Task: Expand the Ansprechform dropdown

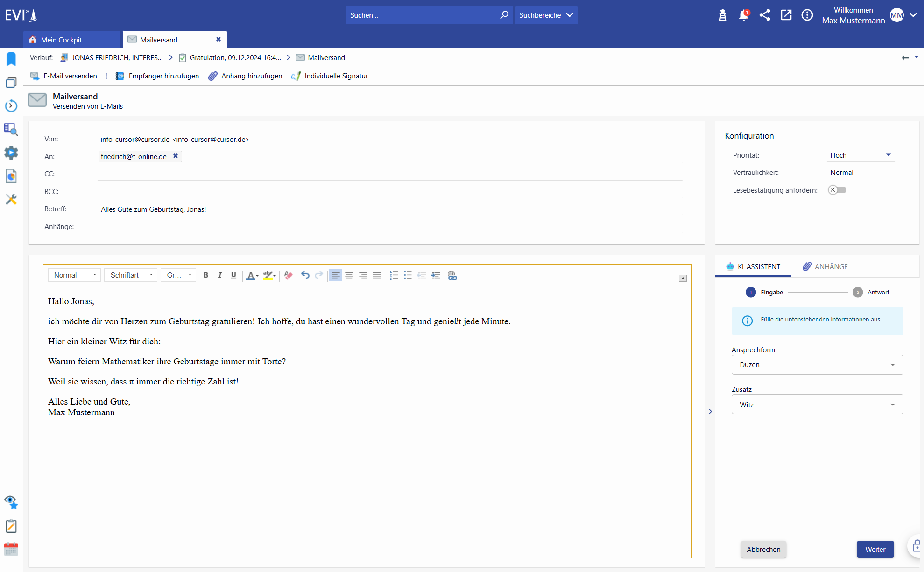Action: [x=817, y=365]
